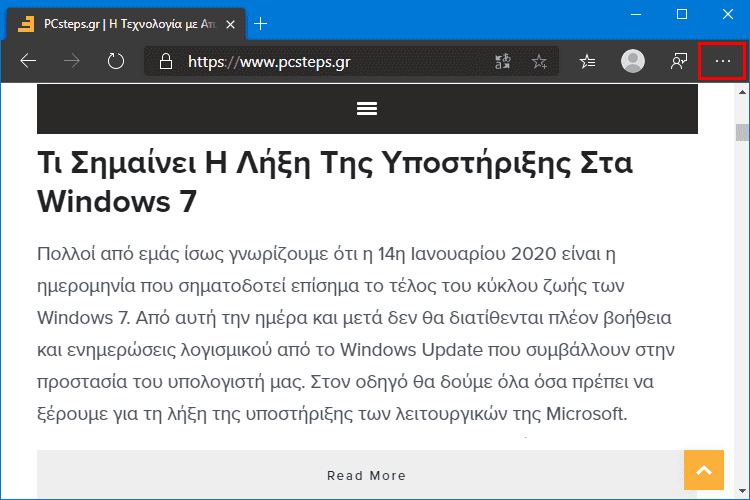Viewport: 750px width, 500px height.
Task: Open the translate page icon
Action: pos(502,61)
